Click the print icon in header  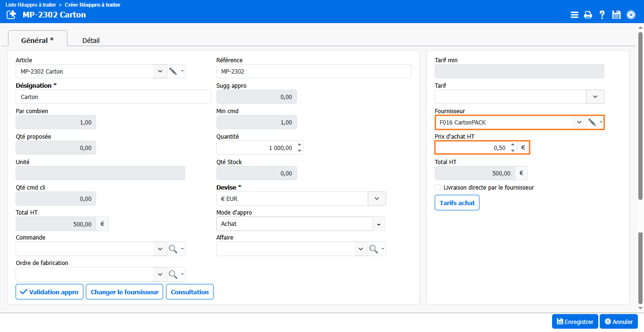coord(588,15)
